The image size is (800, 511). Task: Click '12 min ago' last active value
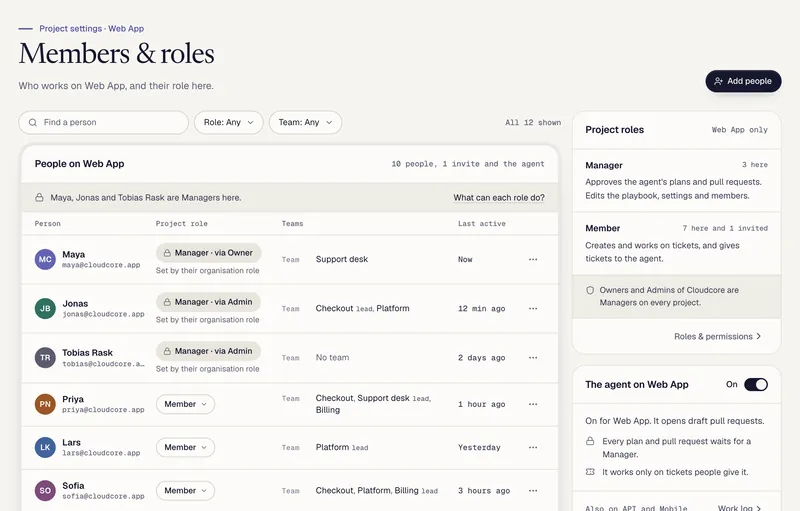coord(482,309)
